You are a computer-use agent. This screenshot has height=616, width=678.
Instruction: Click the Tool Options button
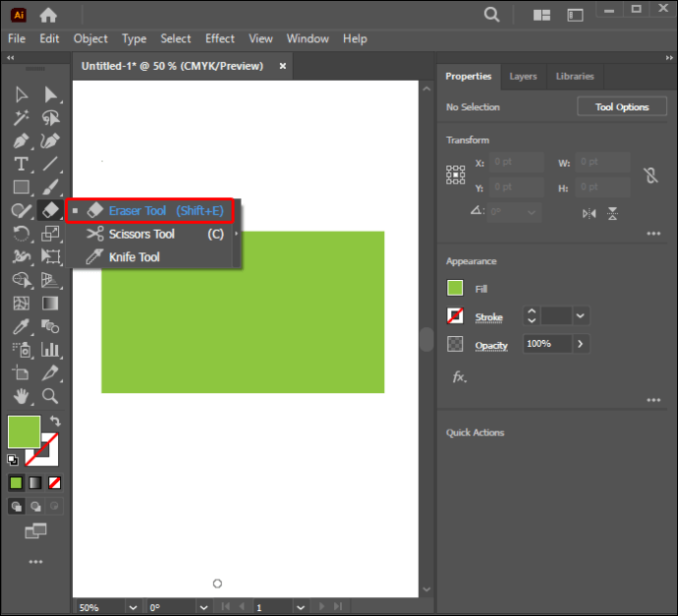(622, 107)
